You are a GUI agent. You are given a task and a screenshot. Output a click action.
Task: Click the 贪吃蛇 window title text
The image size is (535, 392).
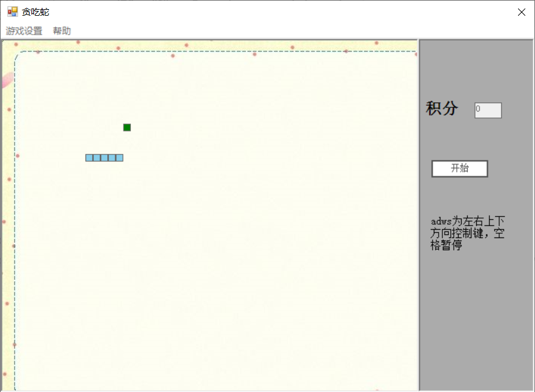pos(36,12)
